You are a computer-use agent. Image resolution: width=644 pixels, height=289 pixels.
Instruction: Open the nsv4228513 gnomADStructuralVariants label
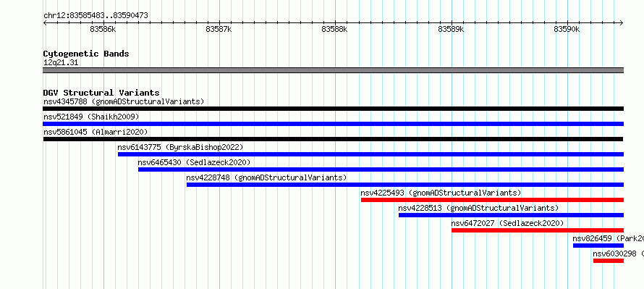click(x=478, y=208)
